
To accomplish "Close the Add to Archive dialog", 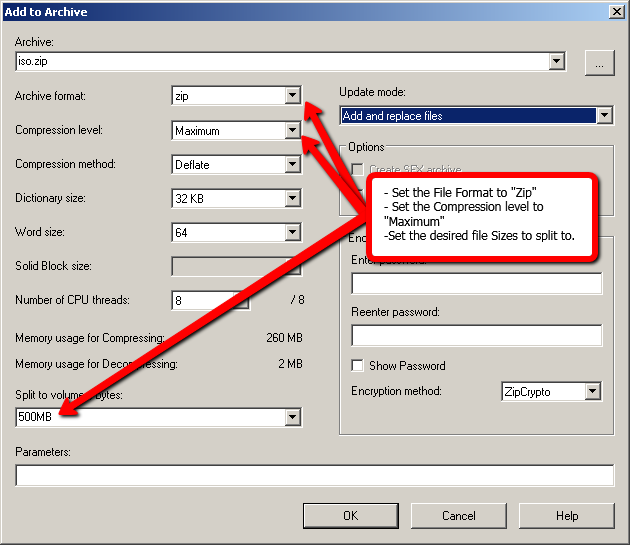I will 616,11.
